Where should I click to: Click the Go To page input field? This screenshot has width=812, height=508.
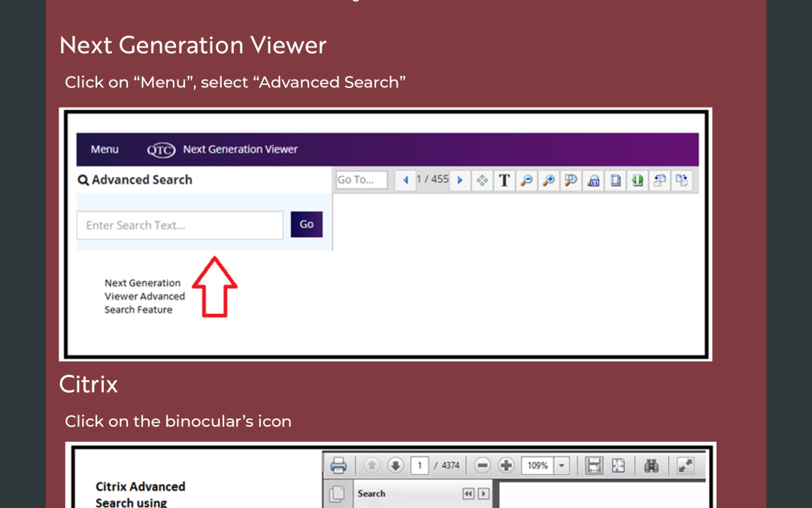[362, 180]
